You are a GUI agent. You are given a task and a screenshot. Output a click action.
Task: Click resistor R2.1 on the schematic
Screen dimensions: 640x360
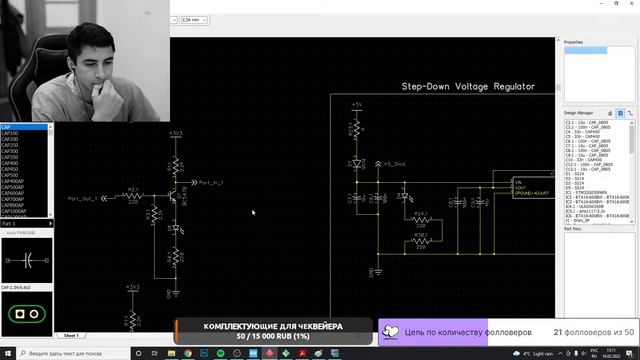[133, 196]
